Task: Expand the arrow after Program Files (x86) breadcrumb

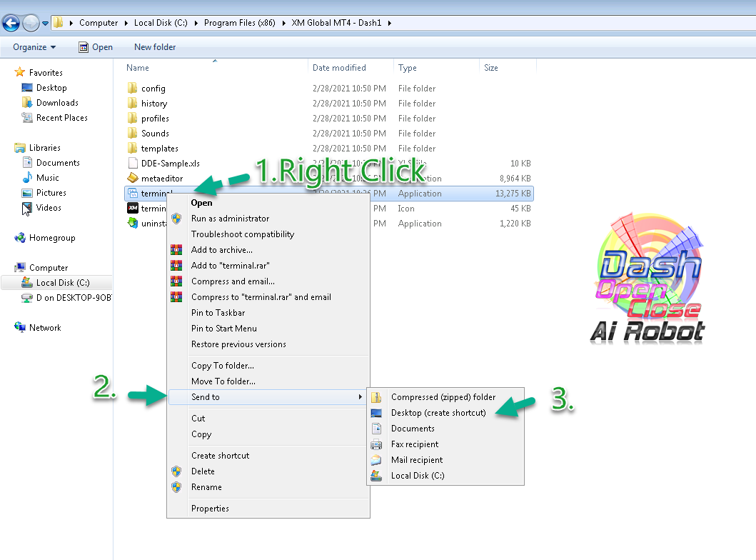Action: [283, 23]
